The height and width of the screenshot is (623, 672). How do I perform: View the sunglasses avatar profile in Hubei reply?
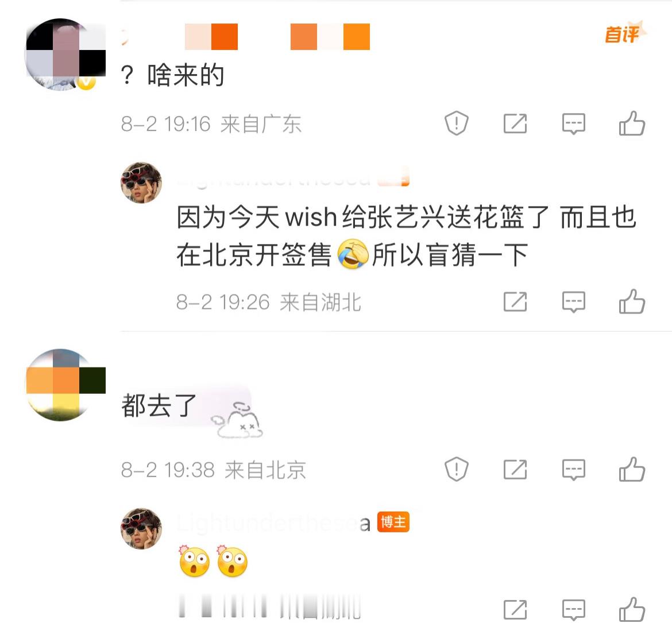point(141,183)
